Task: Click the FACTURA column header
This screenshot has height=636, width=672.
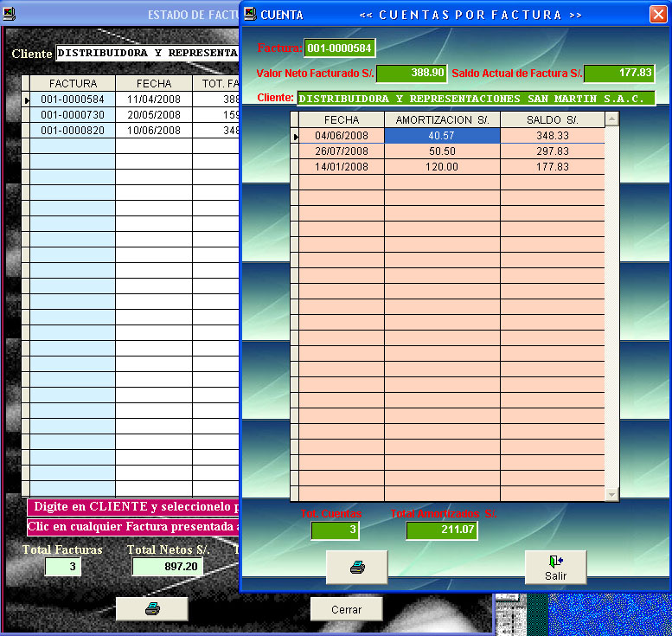Action: click(73, 84)
